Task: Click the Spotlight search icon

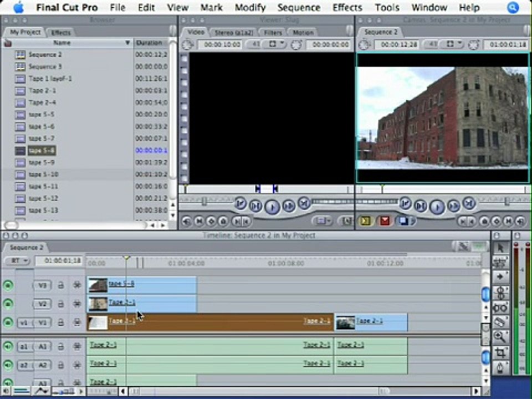Action: (x=513, y=7)
